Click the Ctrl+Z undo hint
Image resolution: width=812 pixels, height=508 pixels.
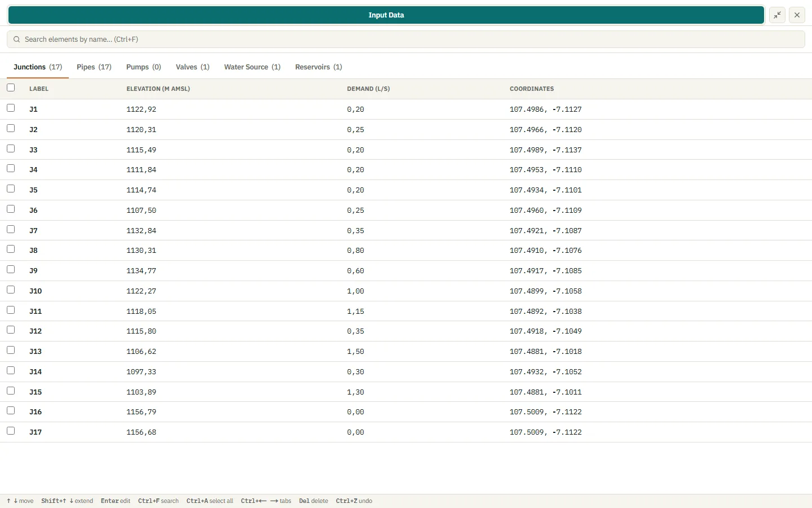pyautogui.click(x=354, y=501)
